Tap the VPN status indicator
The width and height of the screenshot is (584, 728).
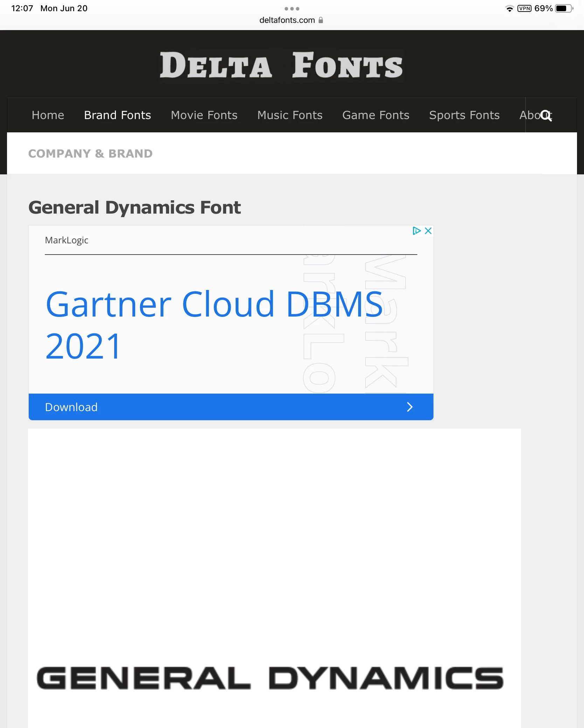(524, 8)
